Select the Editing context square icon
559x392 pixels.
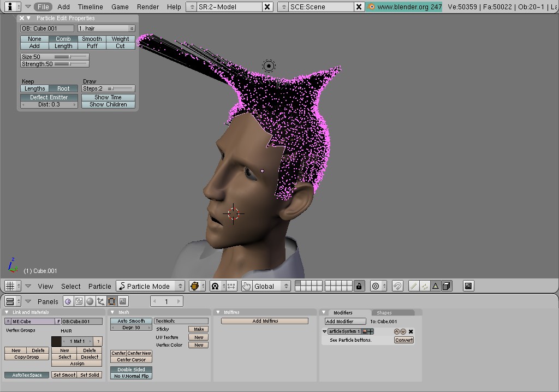(111, 301)
